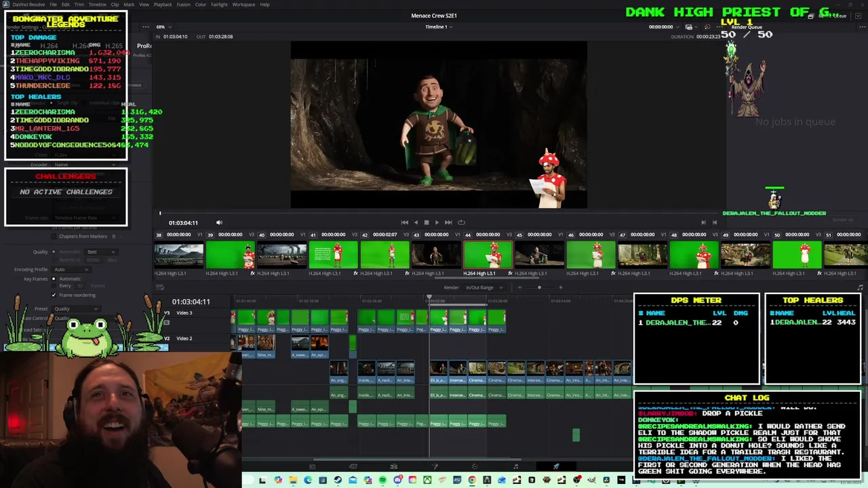The width and height of the screenshot is (868, 488).
Task: Uncheck Frame reordering checkbox
Action: 54,295
